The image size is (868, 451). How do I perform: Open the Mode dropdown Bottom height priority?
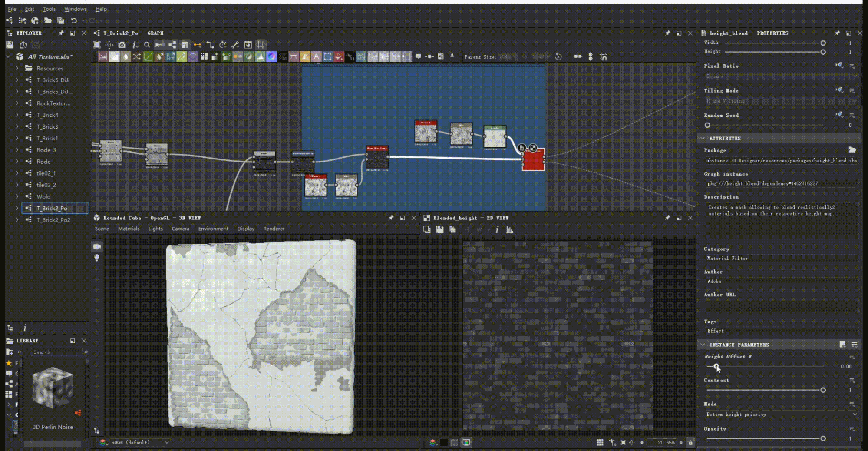click(780, 415)
